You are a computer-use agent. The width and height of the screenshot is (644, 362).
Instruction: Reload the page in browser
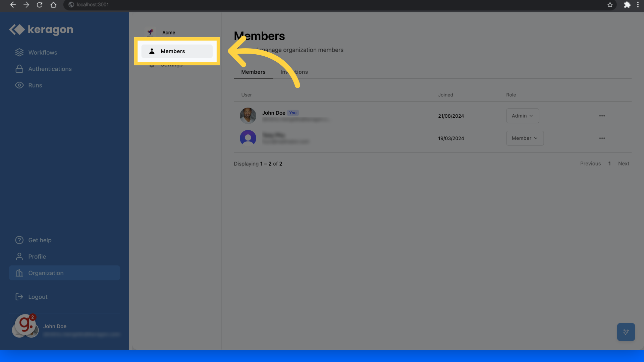40,5
